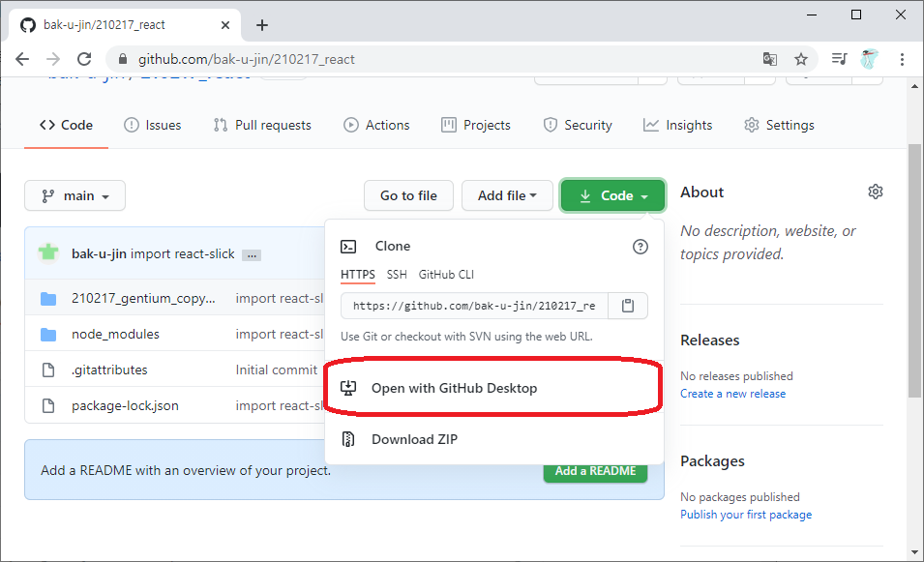Screen dimensions: 924x562
Task: Click the help question mark beside Clone
Action: pos(640,247)
